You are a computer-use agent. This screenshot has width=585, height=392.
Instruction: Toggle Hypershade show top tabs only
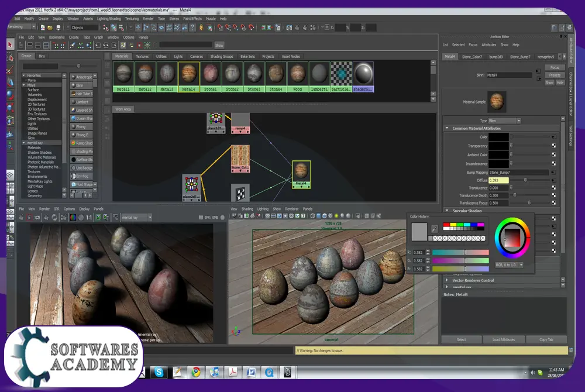[x=29, y=46]
